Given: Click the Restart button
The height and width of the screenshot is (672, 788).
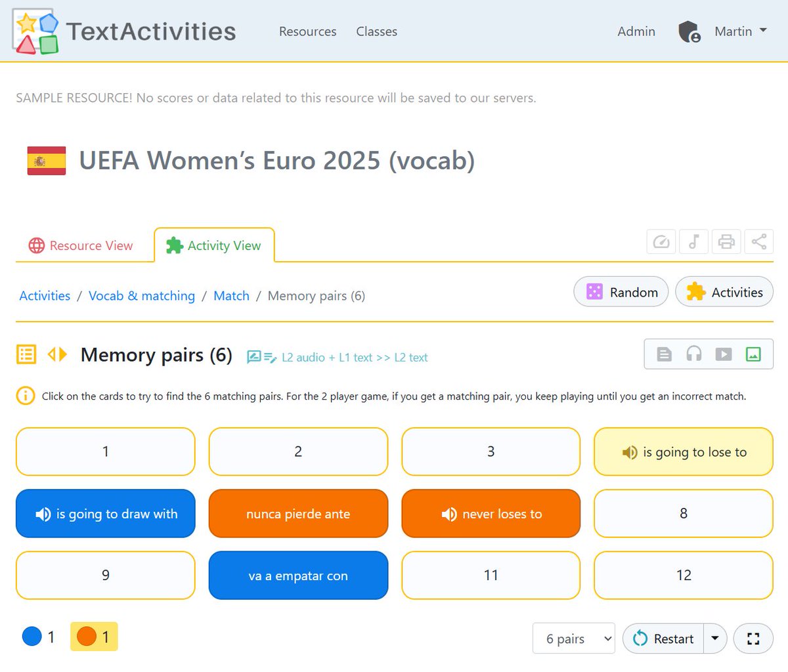Looking at the screenshot, I should pos(663,639).
